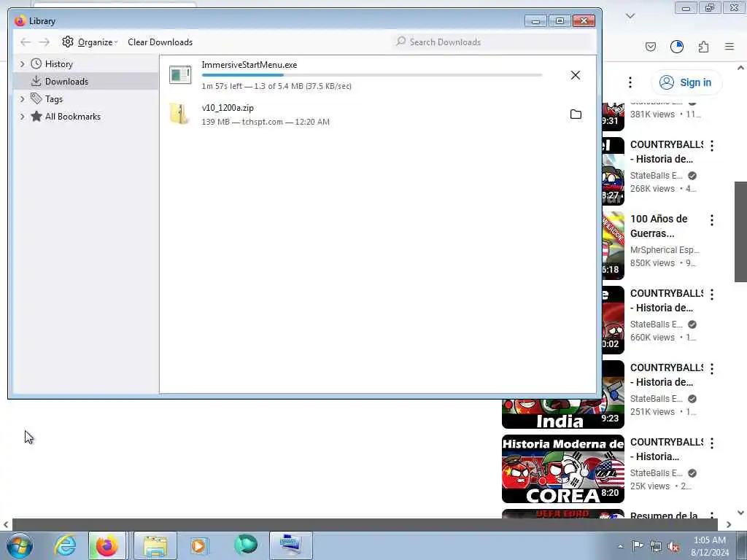Select Tags in the sidebar
The image size is (747, 560).
point(53,99)
